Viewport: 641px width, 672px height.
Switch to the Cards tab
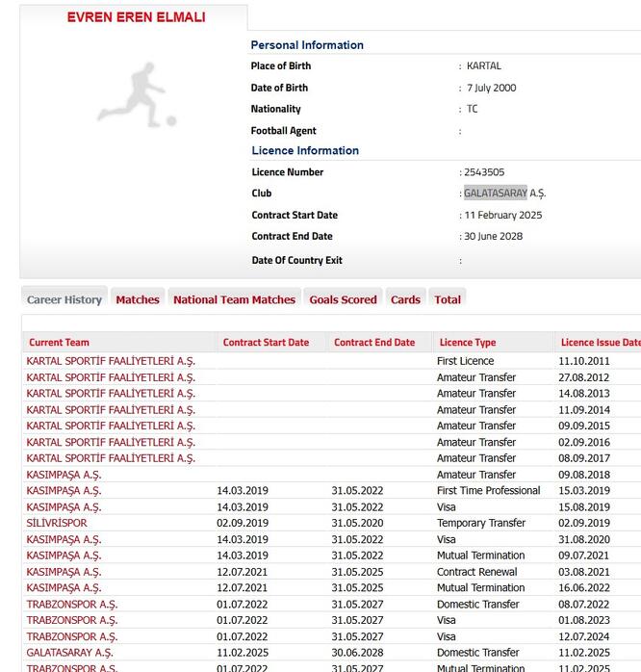tap(405, 299)
